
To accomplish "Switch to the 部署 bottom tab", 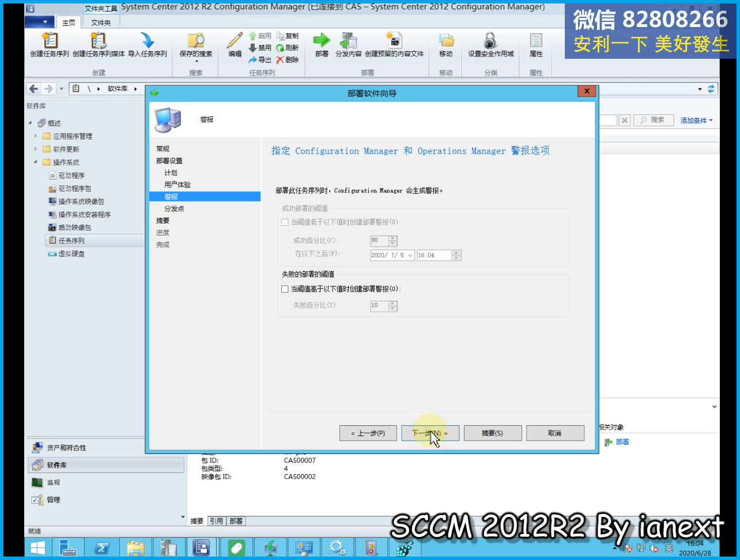I will click(236, 521).
